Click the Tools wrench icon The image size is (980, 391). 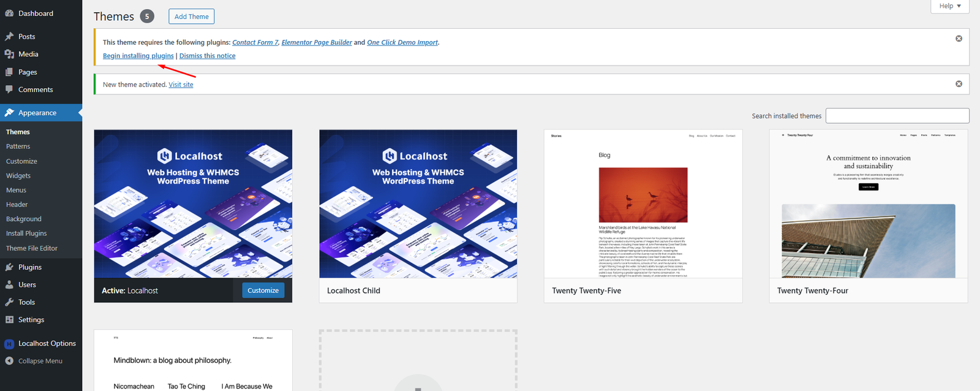(9, 302)
